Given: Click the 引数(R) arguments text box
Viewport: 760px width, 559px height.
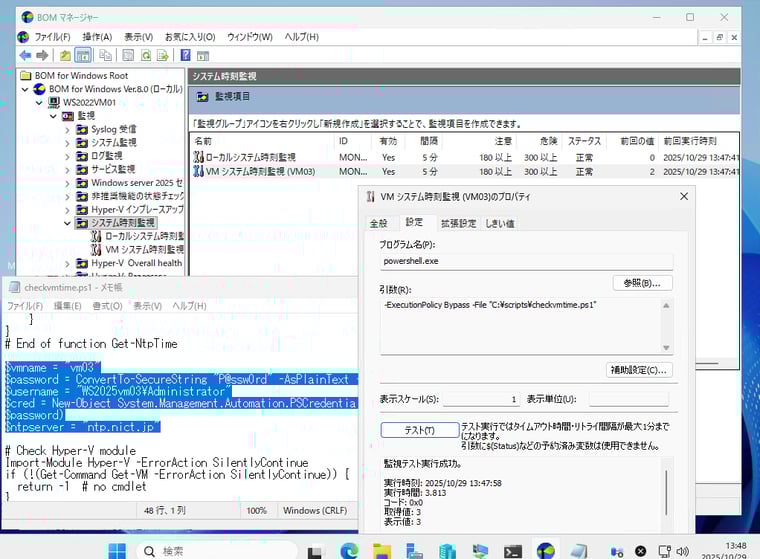Looking at the screenshot, I should (521, 326).
